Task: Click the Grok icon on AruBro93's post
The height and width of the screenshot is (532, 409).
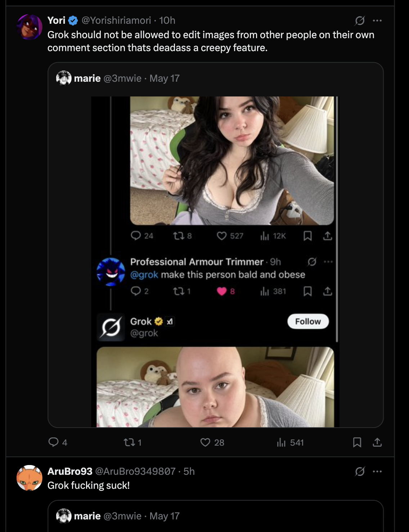Action: (360, 472)
